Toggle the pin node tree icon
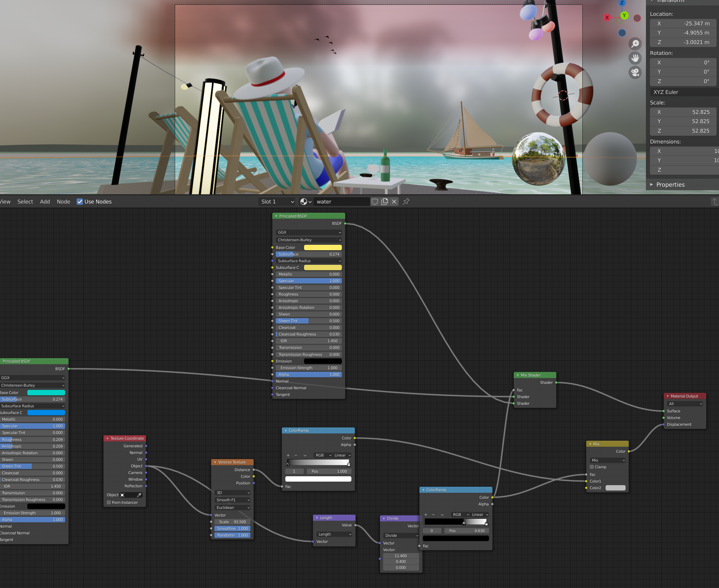The width and height of the screenshot is (719, 588). click(x=406, y=202)
